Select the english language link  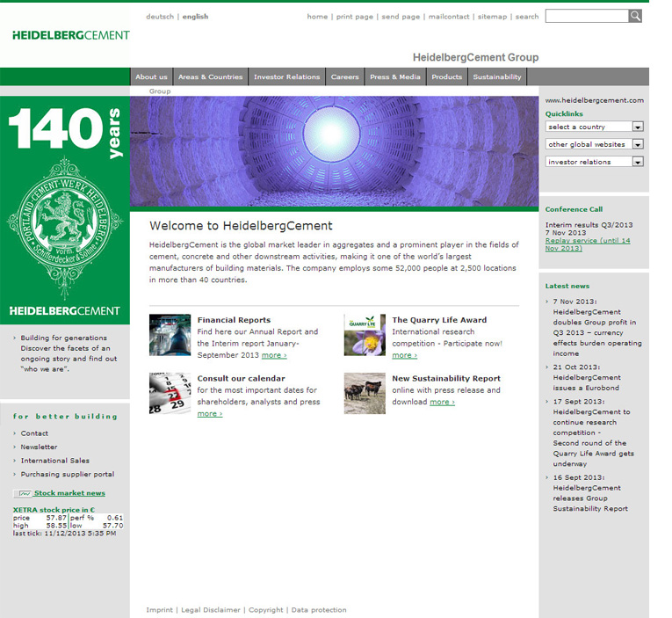(x=195, y=17)
